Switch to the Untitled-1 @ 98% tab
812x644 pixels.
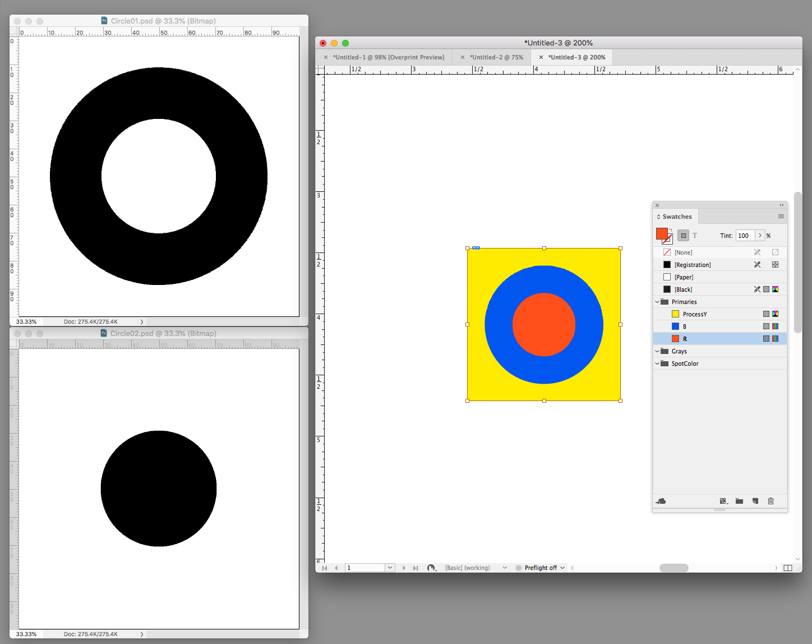coord(389,57)
